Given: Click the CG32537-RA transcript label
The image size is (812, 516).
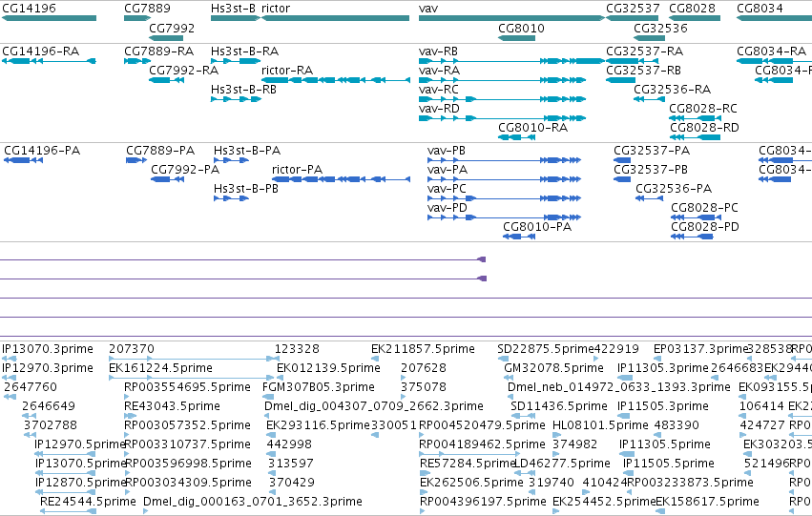Looking at the screenshot, I should pyautogui.click(x=644, y=52).
